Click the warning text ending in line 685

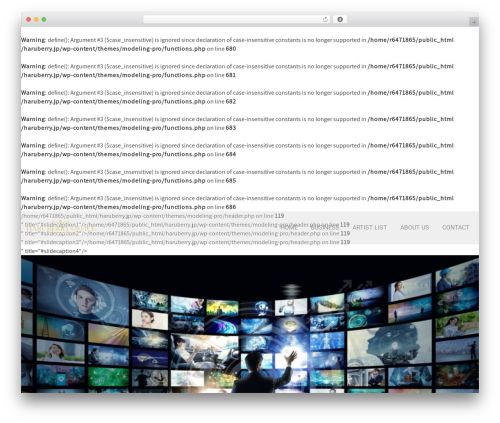[x=237, y=176]
